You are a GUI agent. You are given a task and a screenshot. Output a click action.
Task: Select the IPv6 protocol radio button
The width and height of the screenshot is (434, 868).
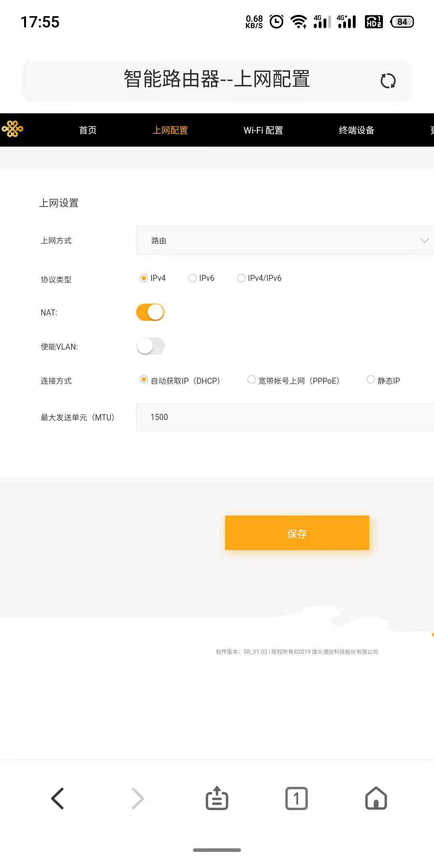click(x=192, y=278)
